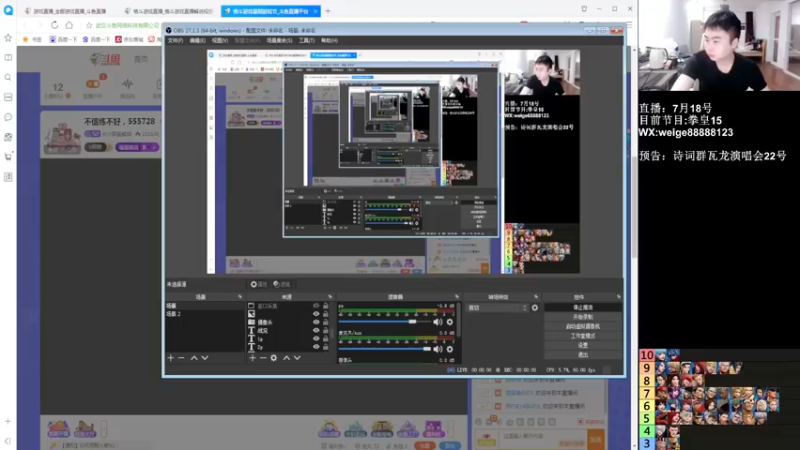The width and height of the screenshot is (800, 450).
Task: Click the browser home icon
Action: pyautogui.click(x=69, y=24)
